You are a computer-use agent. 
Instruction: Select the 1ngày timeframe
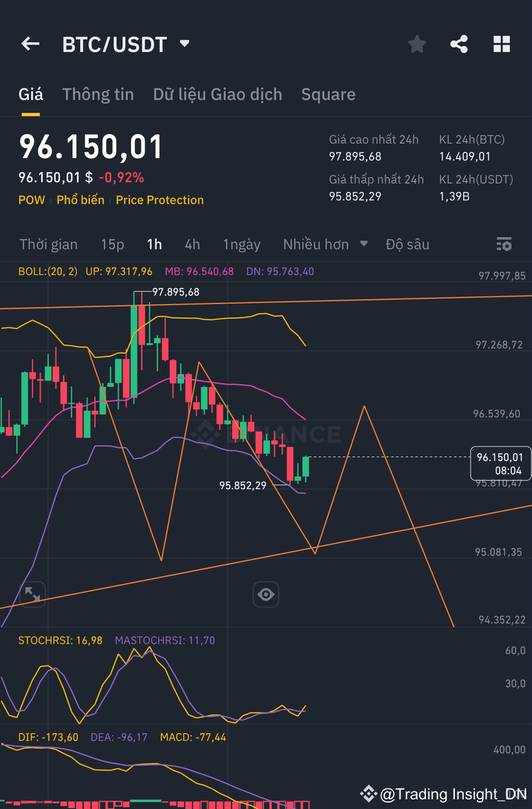[242, 244]
